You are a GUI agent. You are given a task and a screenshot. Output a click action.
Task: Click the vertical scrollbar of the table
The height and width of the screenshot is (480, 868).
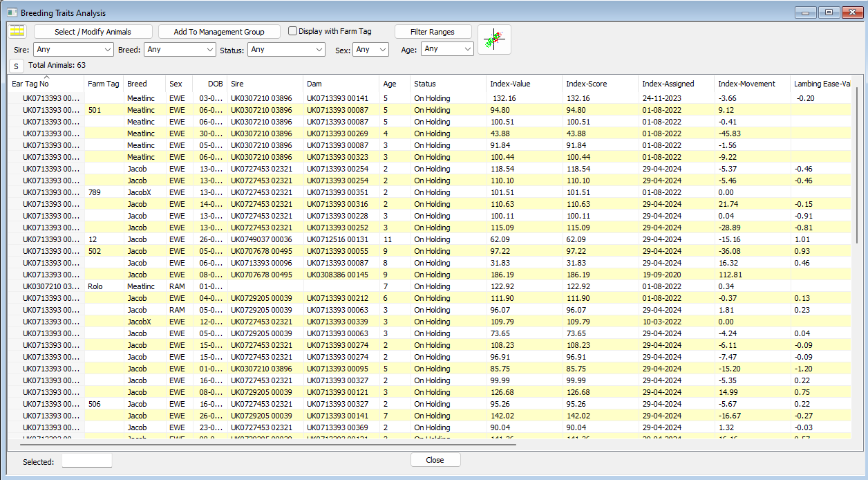[x=856, y=164]
